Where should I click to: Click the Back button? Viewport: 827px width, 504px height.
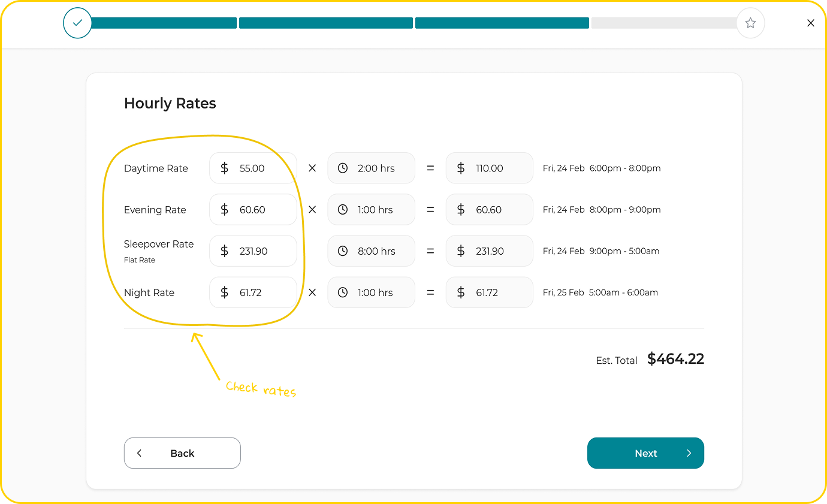182,453
